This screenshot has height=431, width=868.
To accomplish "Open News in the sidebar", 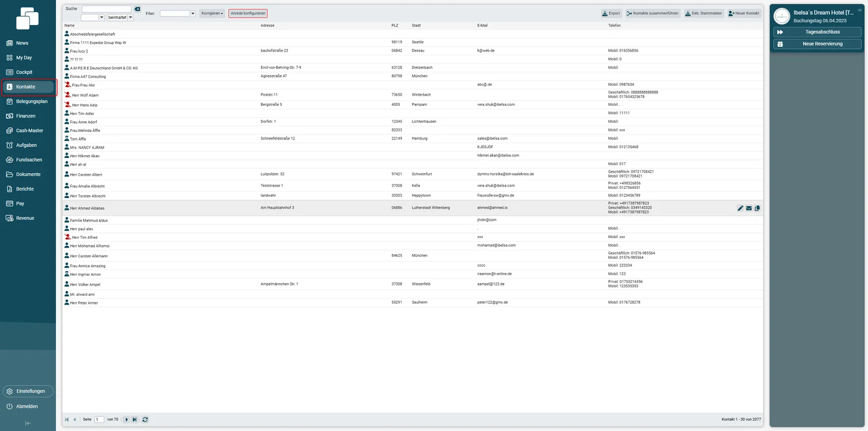I will tap(22, 43).
